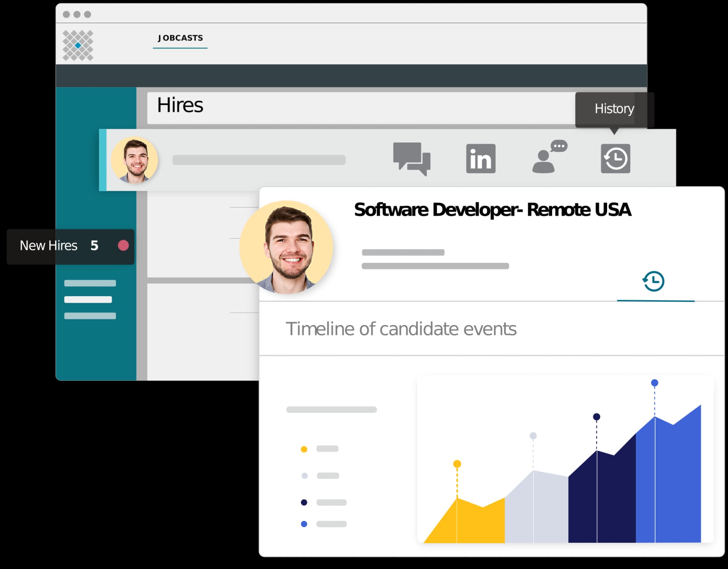Open the History clock icon in candidate row

[x=615, y=159]
